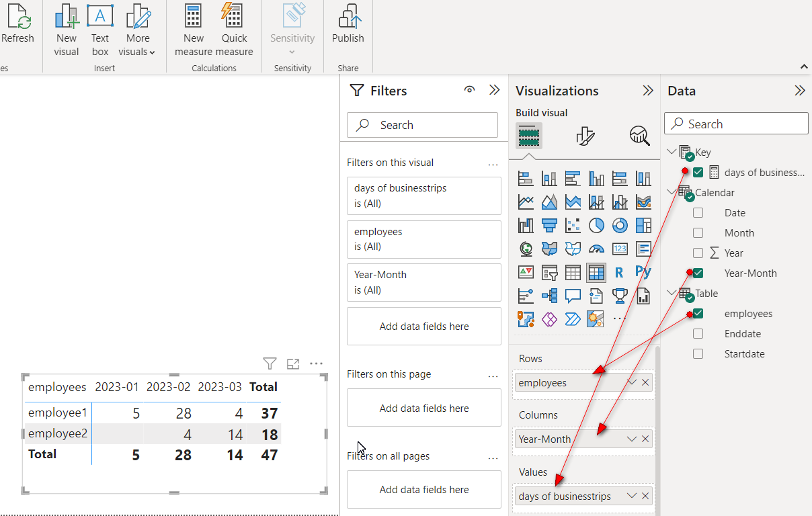The height and width of the screenshot is (516, 812).
Task: Tick the Startdate field checkbox
Action: [698, 354]
